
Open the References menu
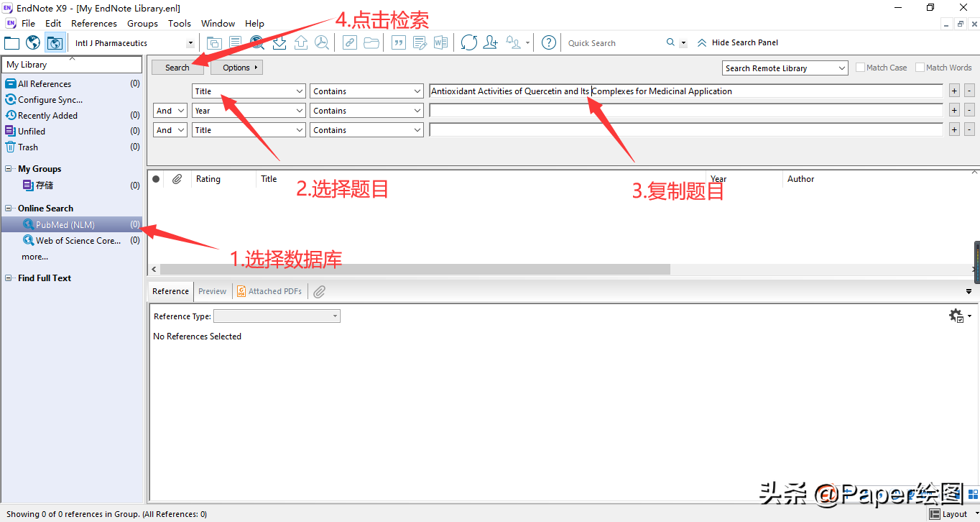[94, 24]
